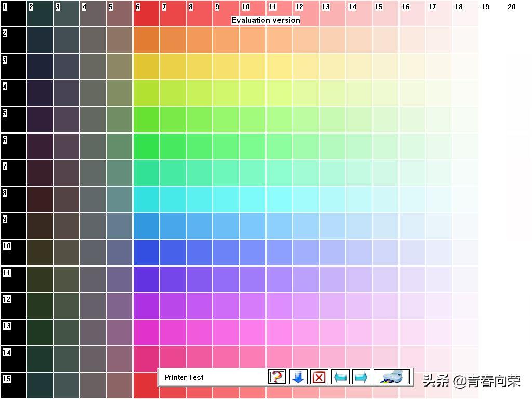Pick the orange swatch in row 2, column 6
The width and height of the screenshot is (532, 399).
click(146, 40)
